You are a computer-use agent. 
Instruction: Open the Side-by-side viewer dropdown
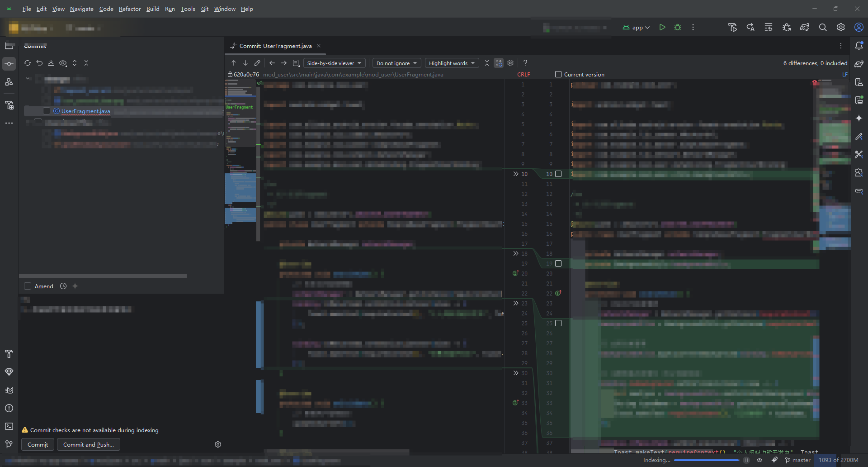coord(335,63)
